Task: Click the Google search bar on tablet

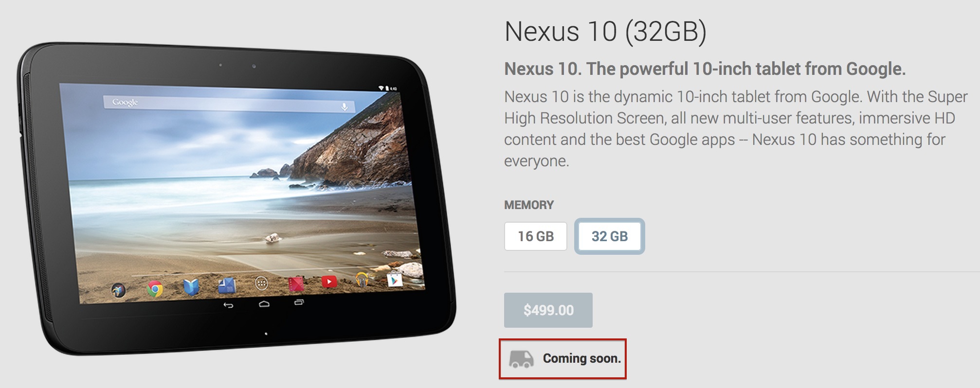Action: coord(229,104)
